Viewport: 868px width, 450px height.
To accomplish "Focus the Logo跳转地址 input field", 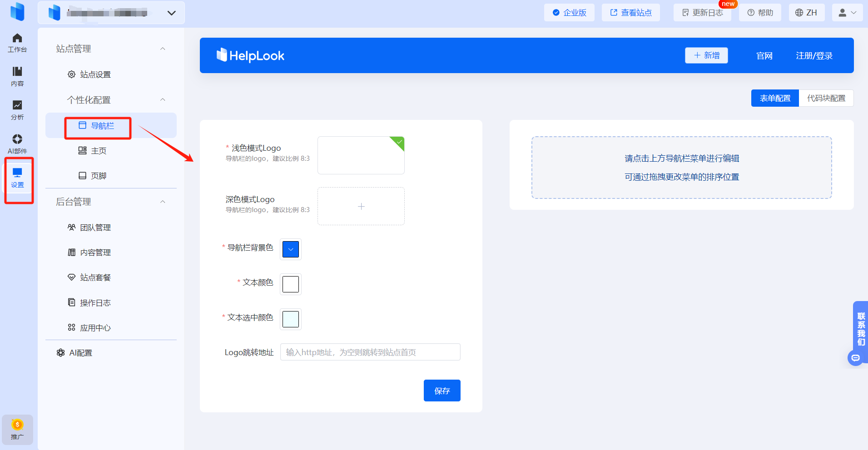I will (x=370, y=352).
